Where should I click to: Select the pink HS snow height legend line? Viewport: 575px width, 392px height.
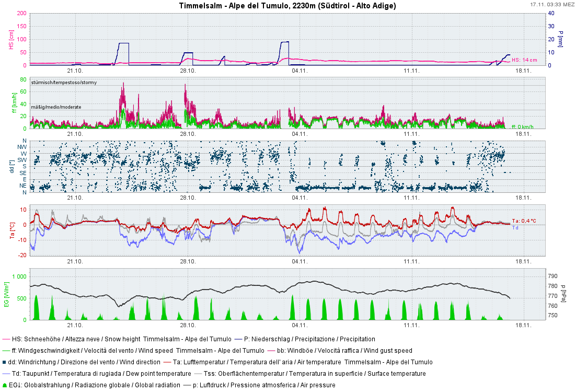click(6, 339)
